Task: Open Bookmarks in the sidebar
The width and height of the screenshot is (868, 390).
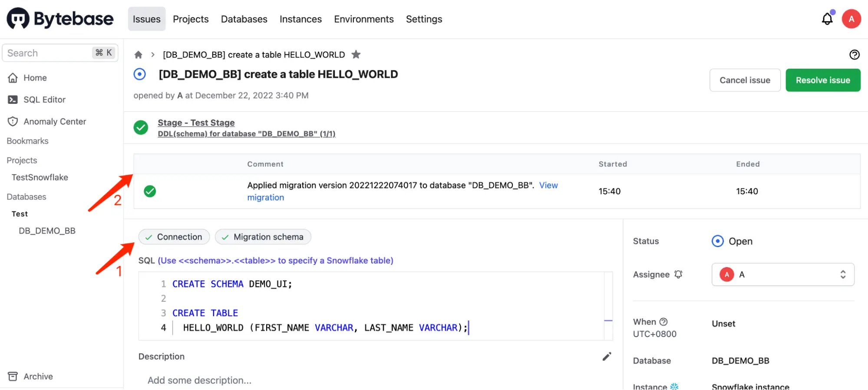Action: 27,141
